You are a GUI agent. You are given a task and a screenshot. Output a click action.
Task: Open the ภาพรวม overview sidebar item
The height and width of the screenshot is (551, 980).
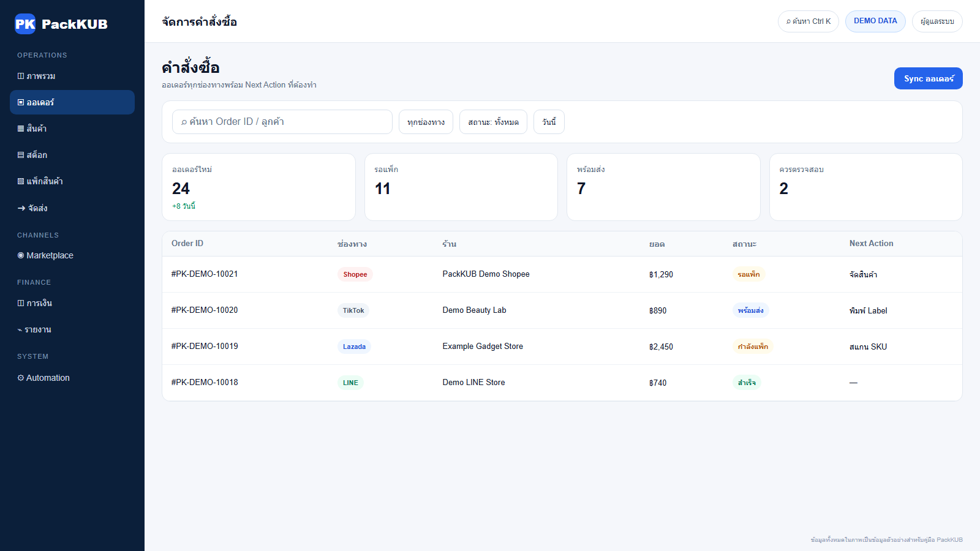click(72, 76)
